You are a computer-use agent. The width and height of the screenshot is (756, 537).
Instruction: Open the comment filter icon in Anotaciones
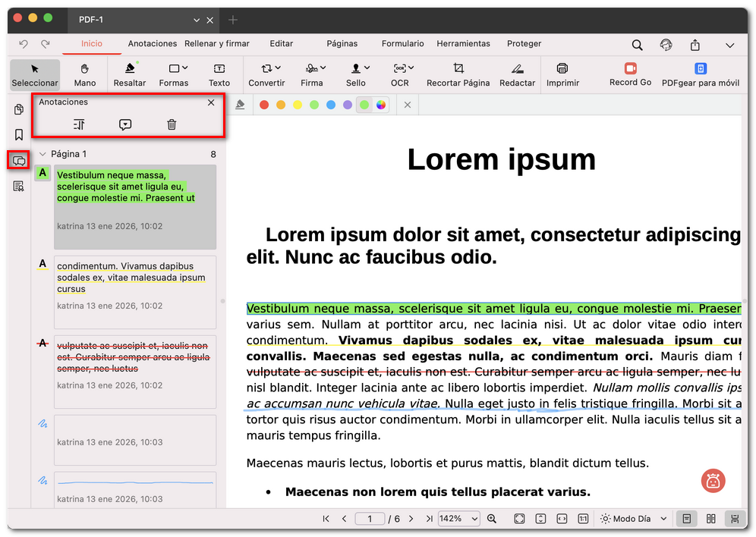click(x=124, y=124)
